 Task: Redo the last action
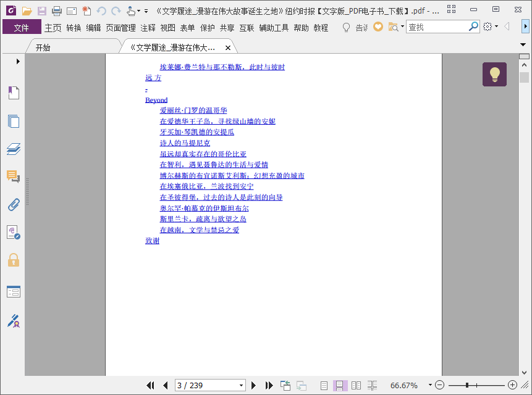click(x=116, y=11)
